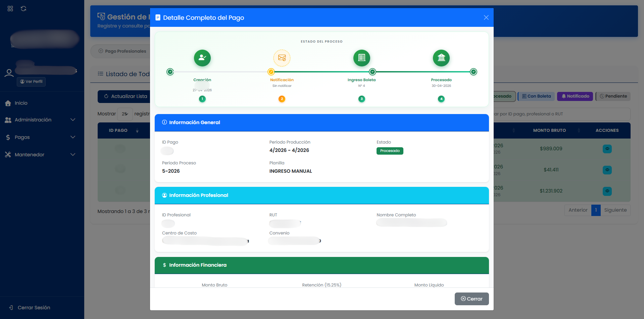
Task: Open Ver Perfil profile button
Action: click(31, 82)
